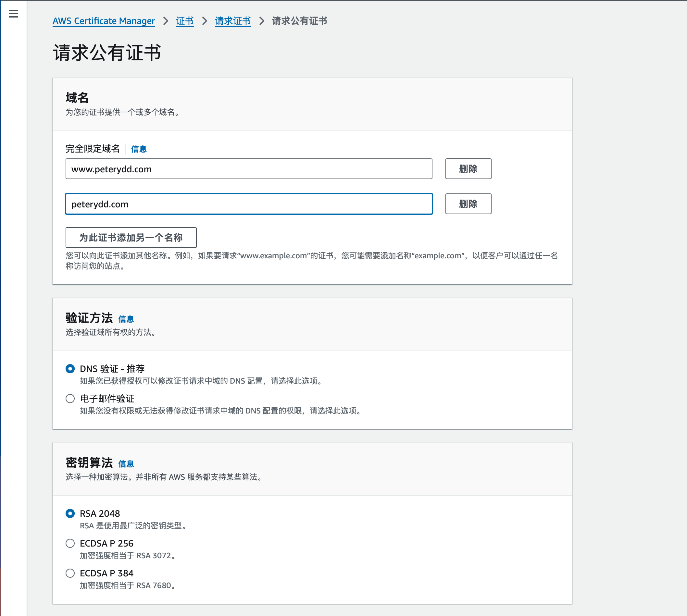
Task: Choose 电子邮件验证 radio option
Action: tap(70, 398)
